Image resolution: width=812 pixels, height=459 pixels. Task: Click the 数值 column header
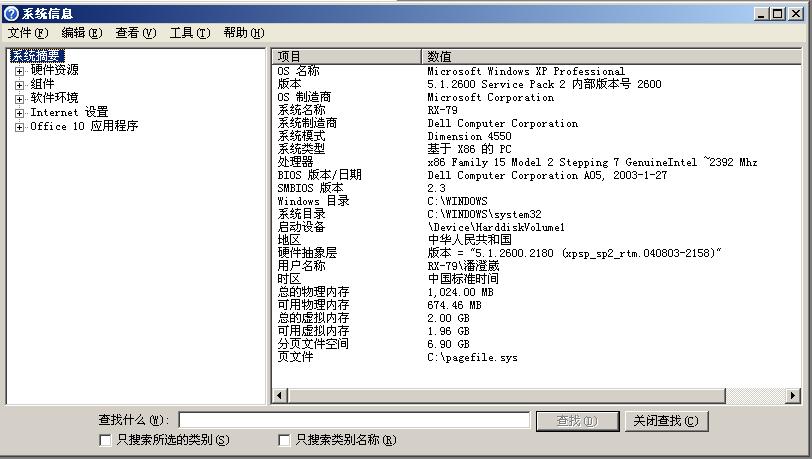(612, 56)
